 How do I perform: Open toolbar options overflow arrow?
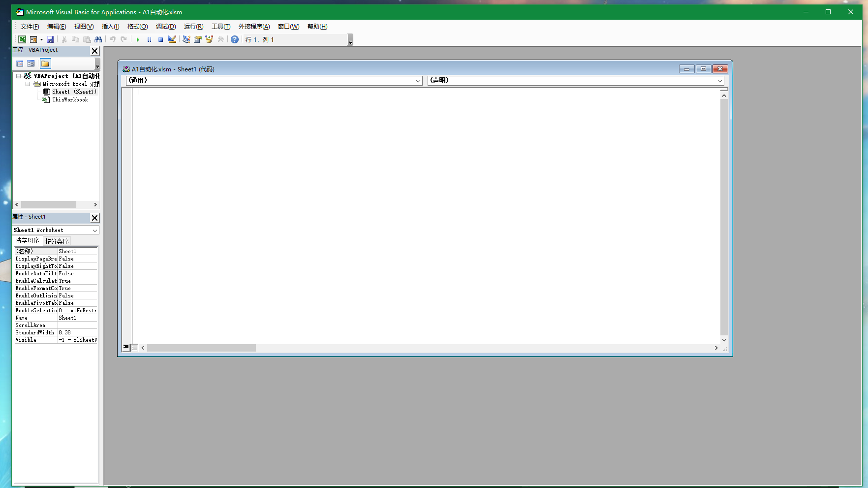click(x=350, y=40)
